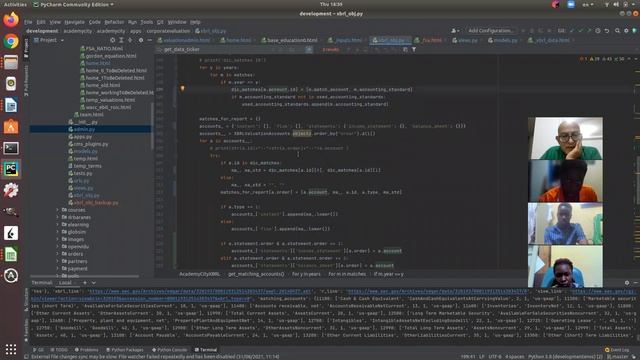Open Search Everywhere magnifier icon

(x=617, y=31)
